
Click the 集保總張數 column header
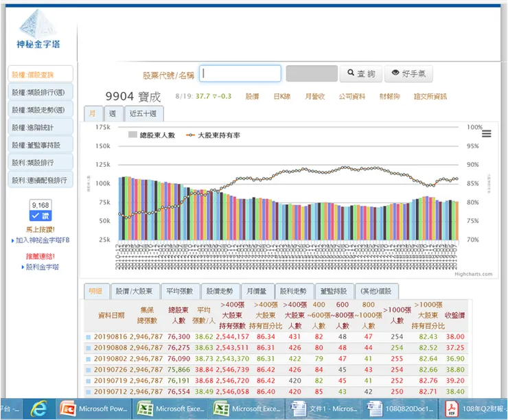[x=147, y=315]
